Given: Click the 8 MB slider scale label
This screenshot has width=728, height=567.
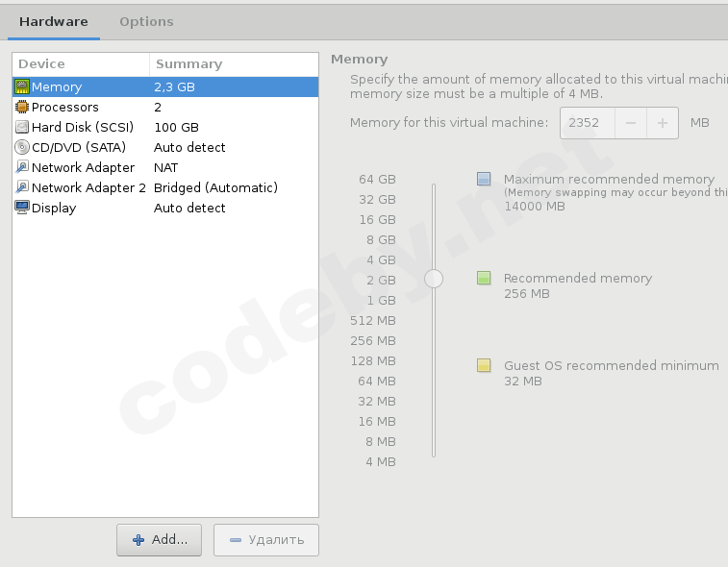Looking at the screenshot, I should (x=380, y=442).
